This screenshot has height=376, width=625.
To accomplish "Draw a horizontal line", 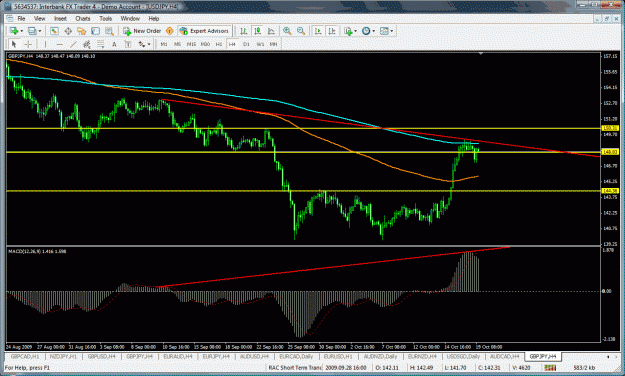I will [59, 44].
